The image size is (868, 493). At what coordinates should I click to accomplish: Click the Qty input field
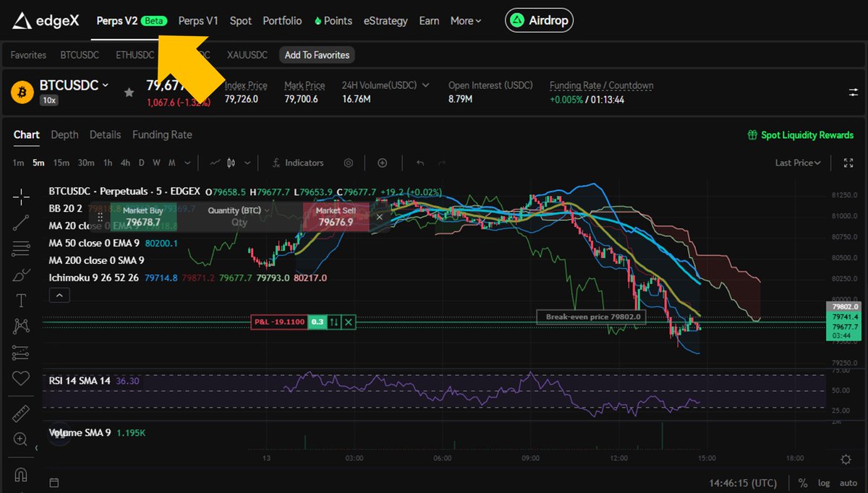click(239, 223)
